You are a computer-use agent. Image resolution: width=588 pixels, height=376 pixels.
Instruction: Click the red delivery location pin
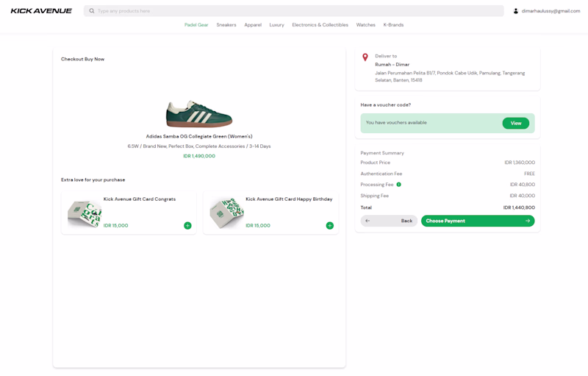pyautogui.click(x=365, y=57)
